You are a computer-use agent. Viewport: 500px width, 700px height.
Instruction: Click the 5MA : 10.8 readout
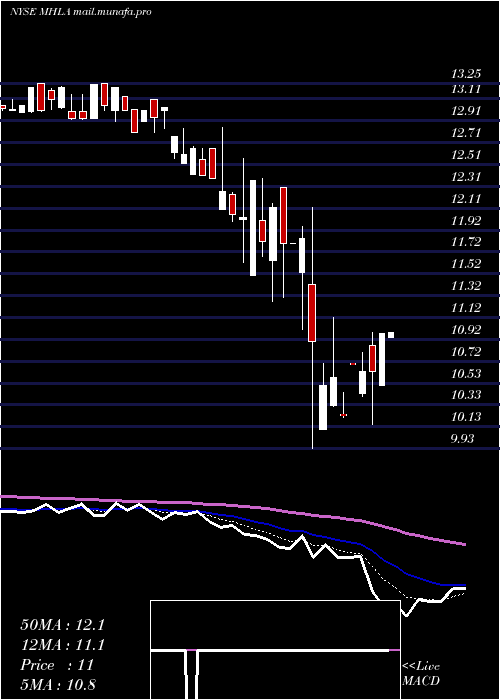(58, 685)
